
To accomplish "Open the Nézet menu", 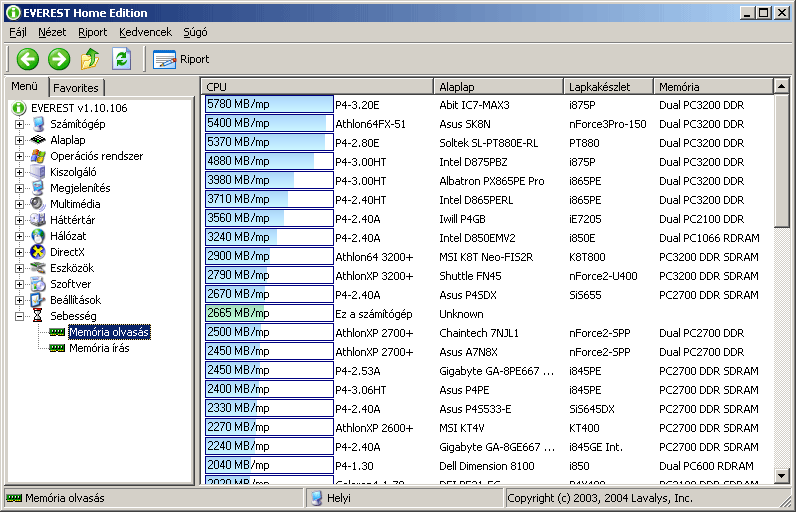I will [52, 32].
